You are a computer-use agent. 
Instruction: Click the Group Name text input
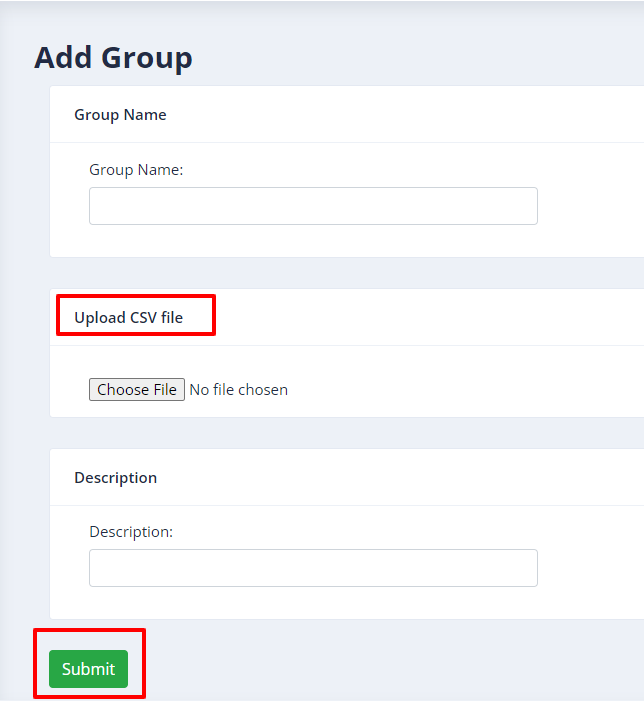313,206
